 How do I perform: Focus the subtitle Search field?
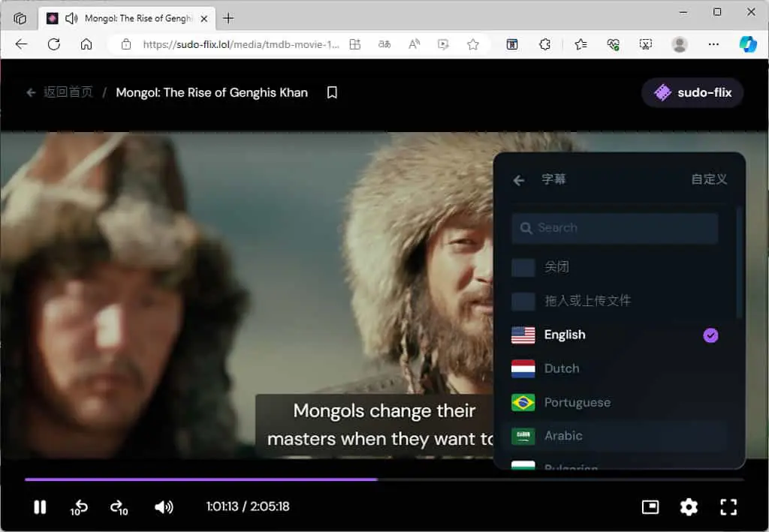point(615,228)
